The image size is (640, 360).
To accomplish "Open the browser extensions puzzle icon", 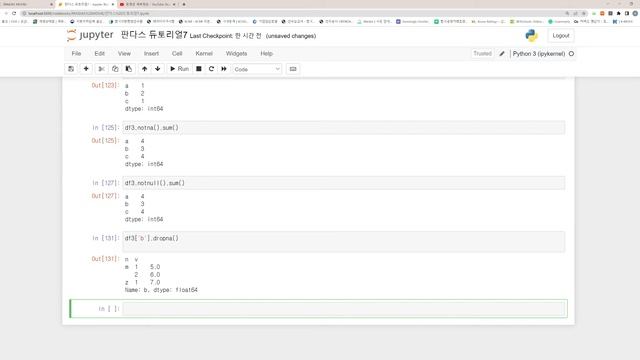I will pos(619,13).
